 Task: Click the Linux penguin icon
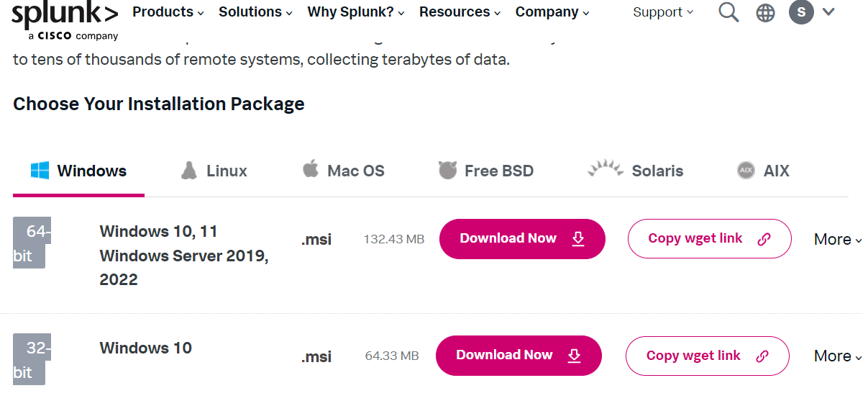(x=189, y=171)
